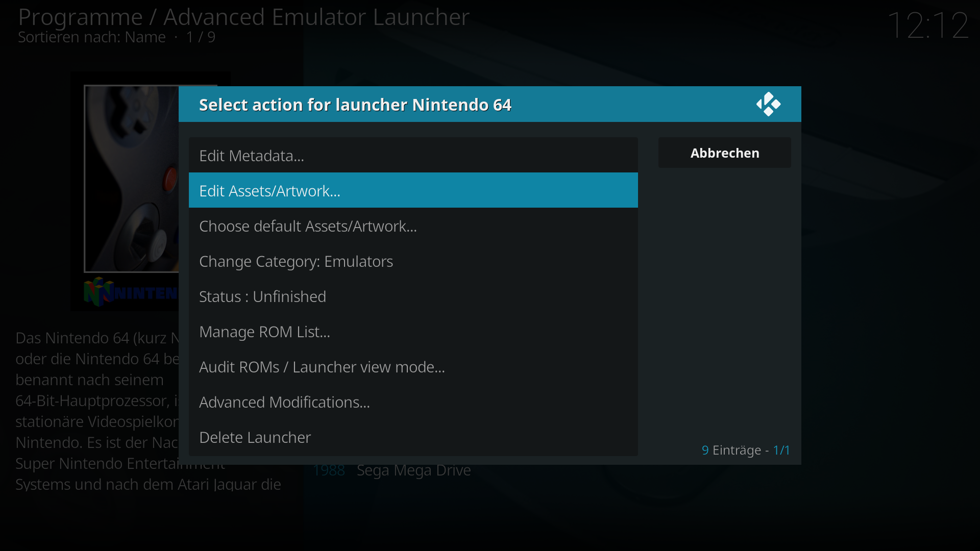The image size is (980, 551).
Task: Click 'Sortieren nach: Name' label
Action: tap(92, 37)
